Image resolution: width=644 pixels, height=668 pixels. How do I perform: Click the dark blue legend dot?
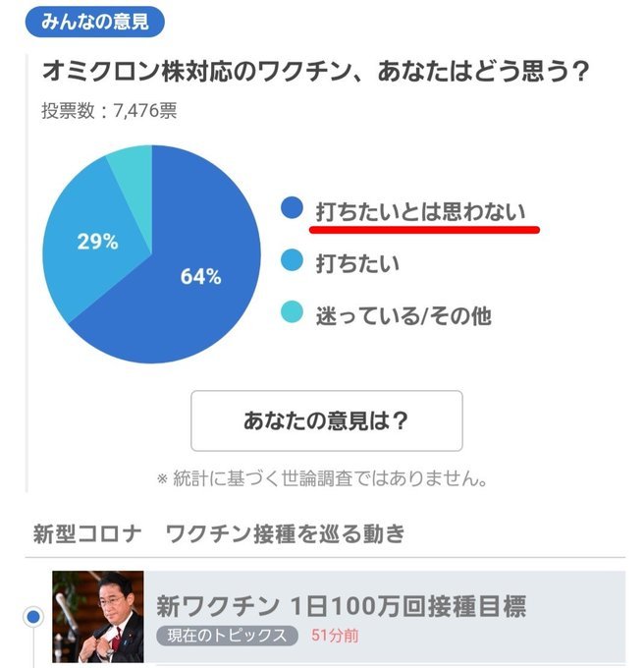292,209
